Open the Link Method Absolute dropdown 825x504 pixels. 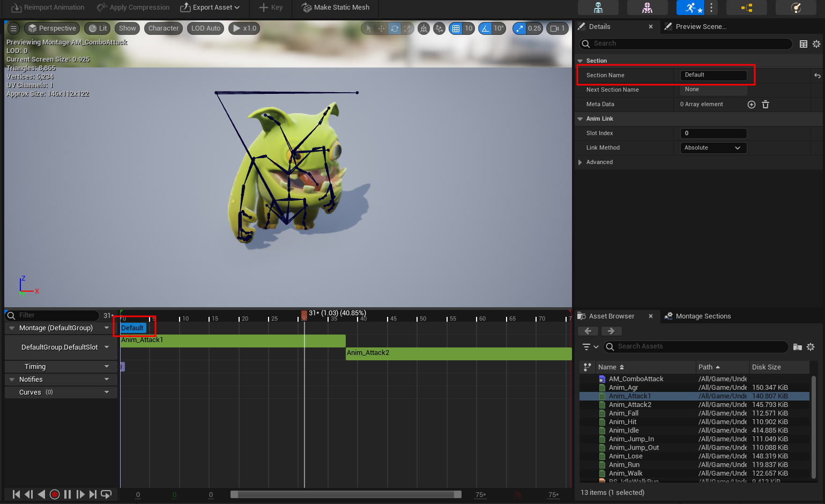coord(713,148)
